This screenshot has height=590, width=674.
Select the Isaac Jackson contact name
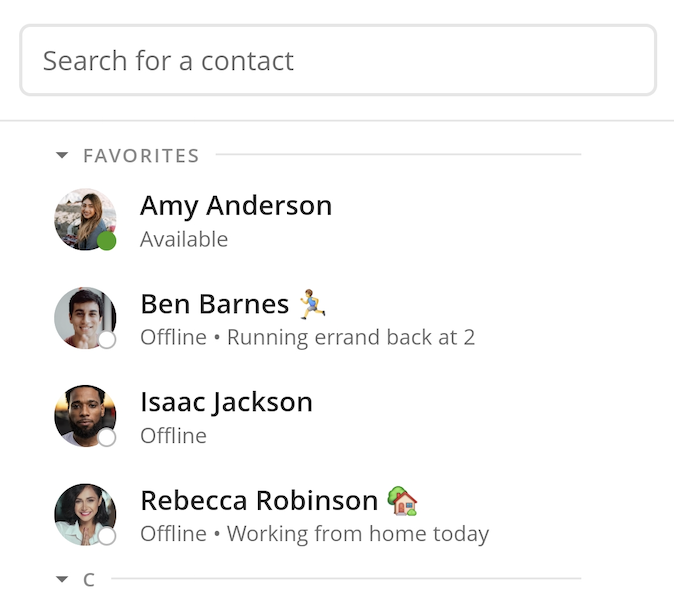tap(227, 403)
